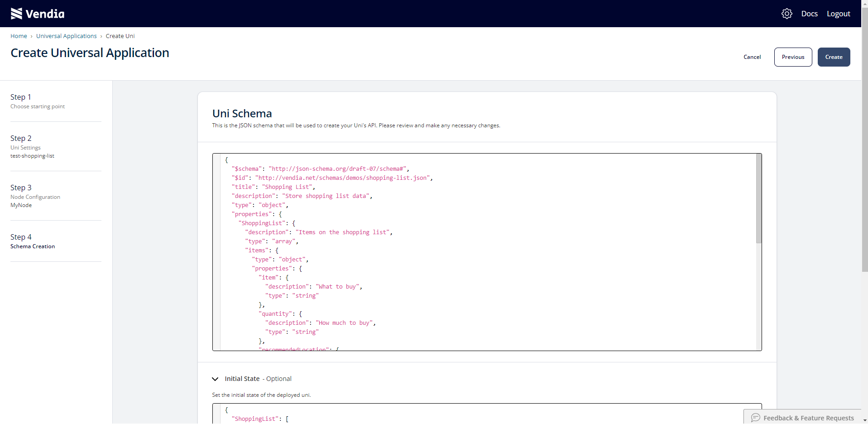Image resolution: width=868 pixels, height=424 pixels.
Task: Click the Vendia logo
Action: pyautogui.click(x=38, y=14)
